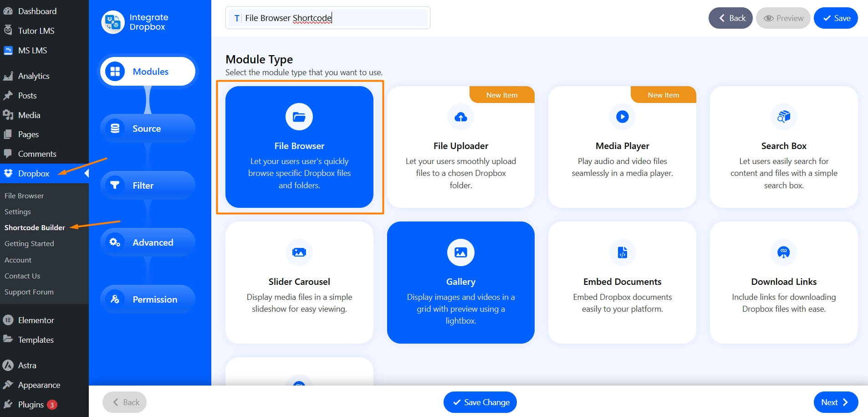Click the Plugins update count badge
Image resolution: width=868 pixels, height=417 pixels.
click(52, 405)
